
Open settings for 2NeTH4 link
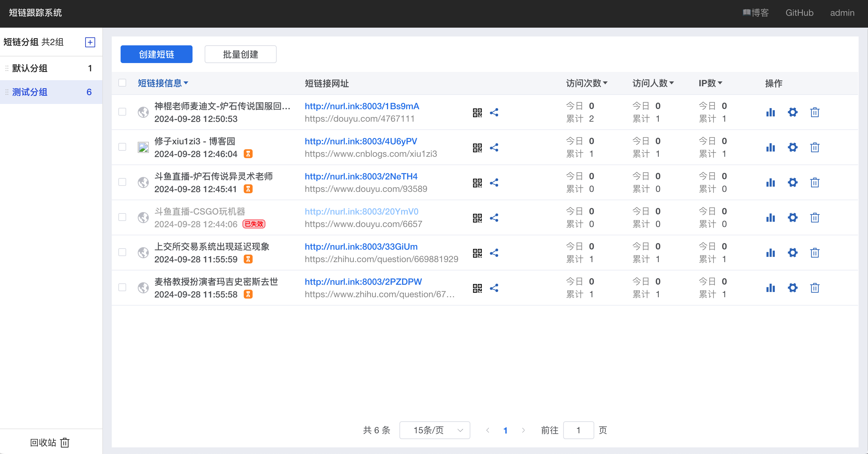[792, 182]
